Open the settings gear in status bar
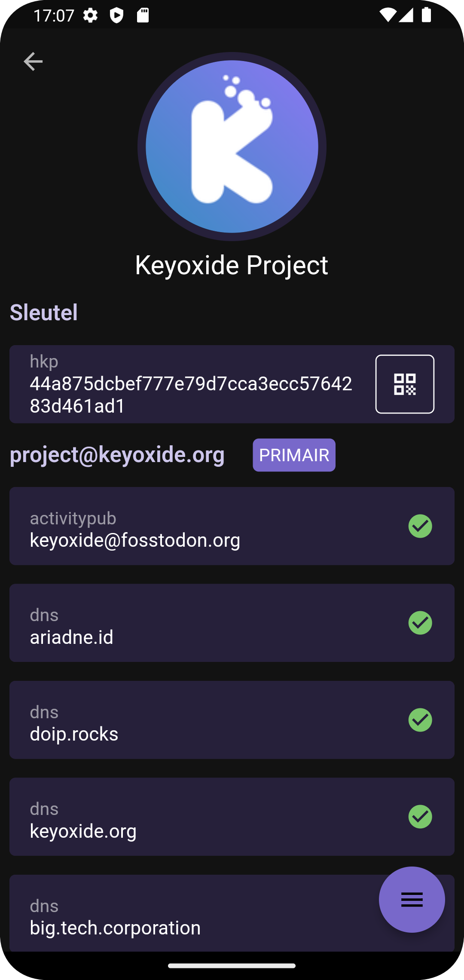 [x=90, y=16]
